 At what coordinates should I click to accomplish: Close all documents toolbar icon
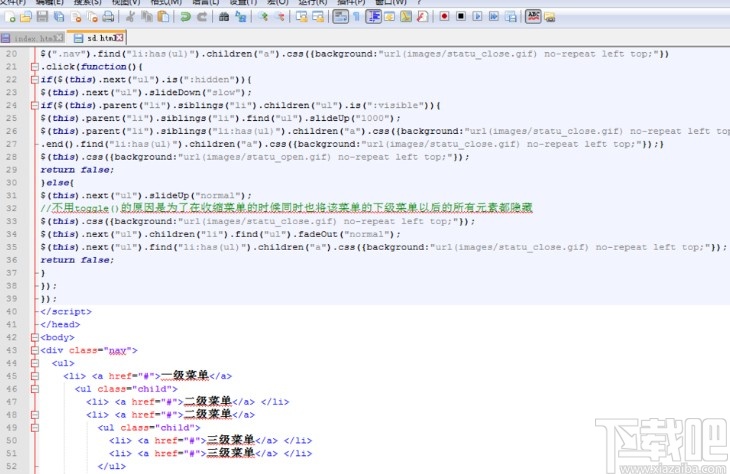pyautogui.click(x=93, y=17)
